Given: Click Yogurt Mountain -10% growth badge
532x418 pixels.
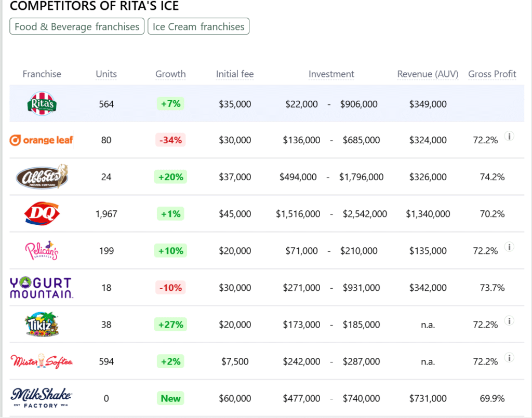Looking at the screenshot, I should point(170,288).
